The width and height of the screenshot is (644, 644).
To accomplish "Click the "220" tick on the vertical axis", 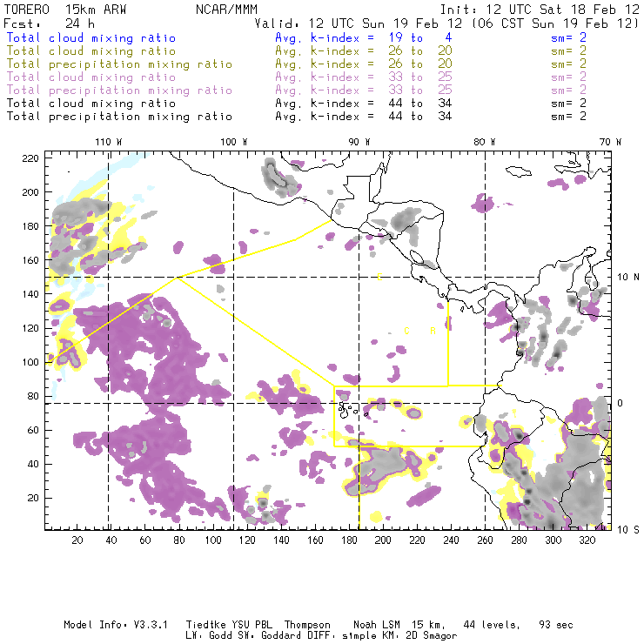I will pyautogui.click(x=30, y=158).
